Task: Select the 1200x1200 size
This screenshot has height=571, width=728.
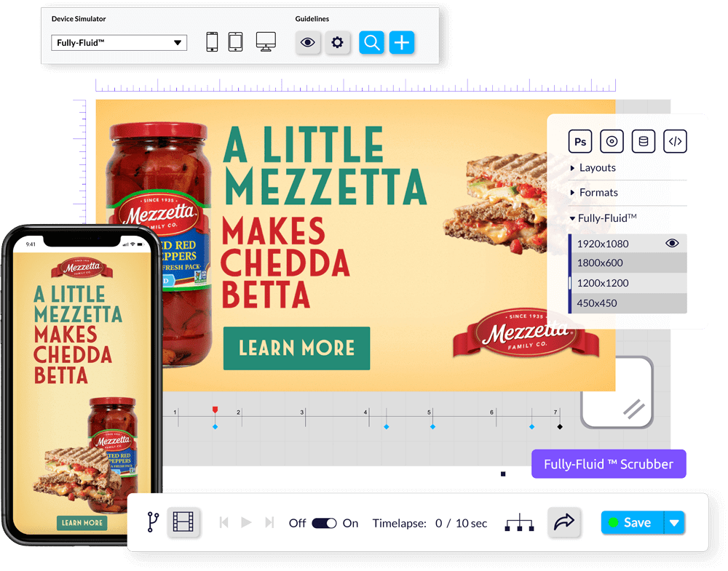Action: tap(628, 283)
